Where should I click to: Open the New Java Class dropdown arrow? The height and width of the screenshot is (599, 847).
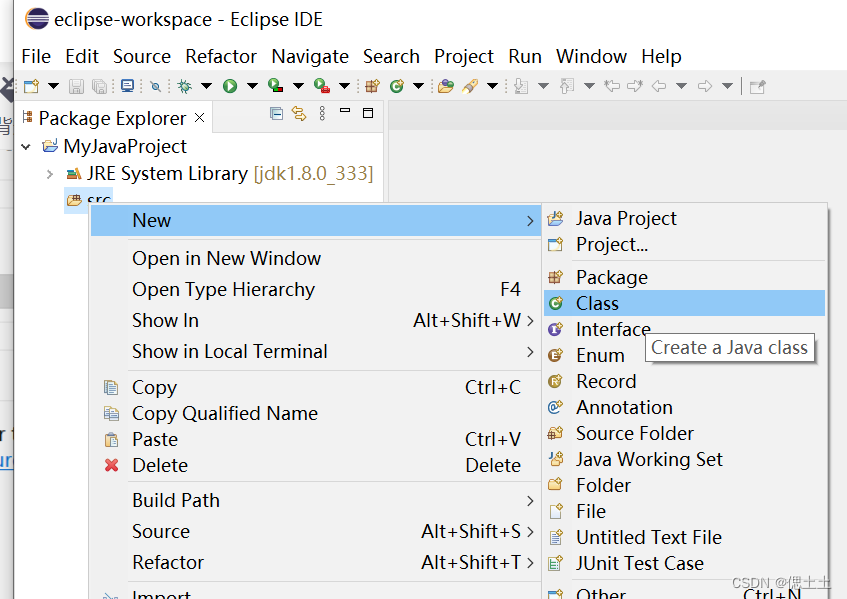pos(418,86)
